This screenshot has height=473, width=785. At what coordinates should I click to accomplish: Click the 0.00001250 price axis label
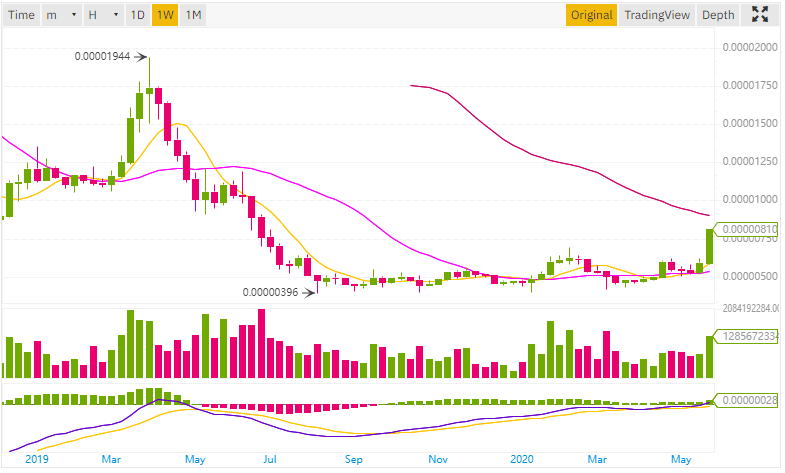click(750, 161)
